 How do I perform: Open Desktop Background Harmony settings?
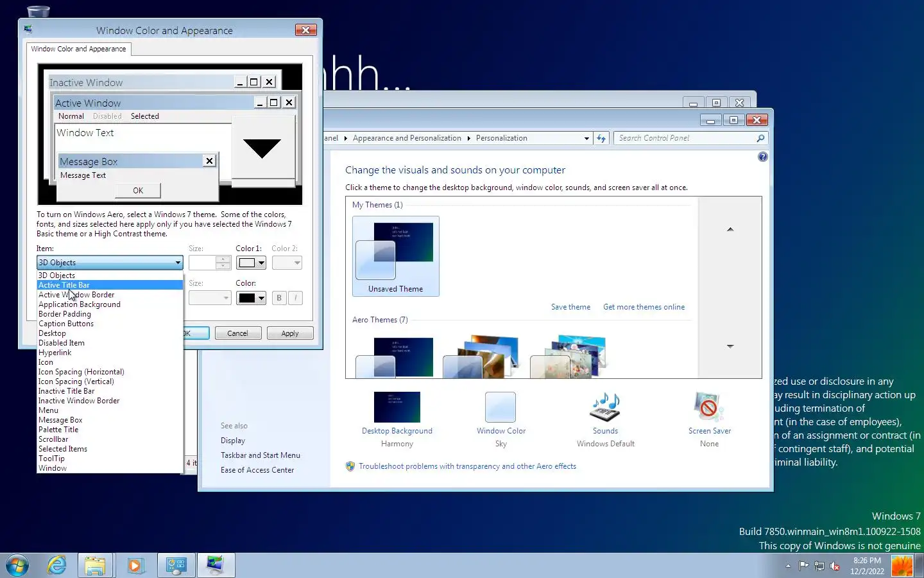click(x=397, y=419)
